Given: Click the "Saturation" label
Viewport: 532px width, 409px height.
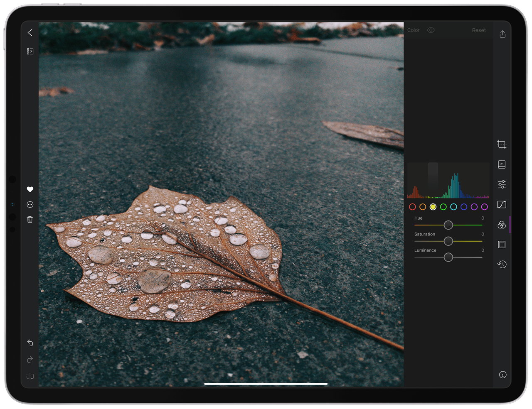Looking at the screenshot, I should click(425, 234).
